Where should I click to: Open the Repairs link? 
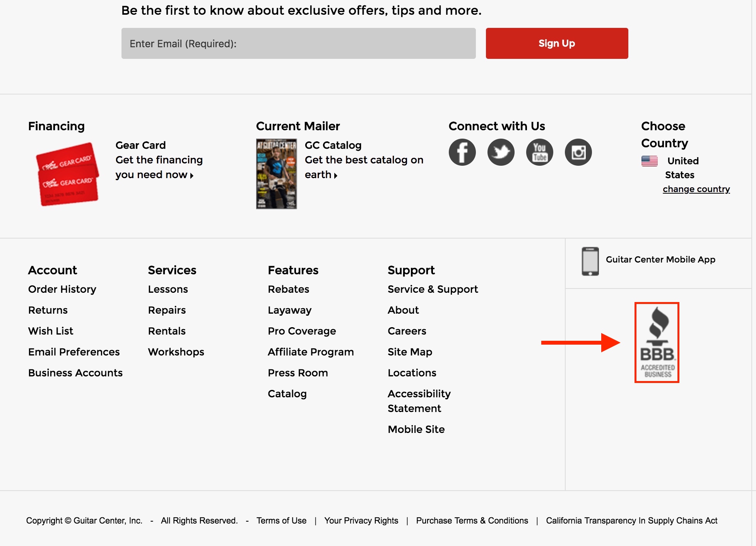tap(167, 310)
